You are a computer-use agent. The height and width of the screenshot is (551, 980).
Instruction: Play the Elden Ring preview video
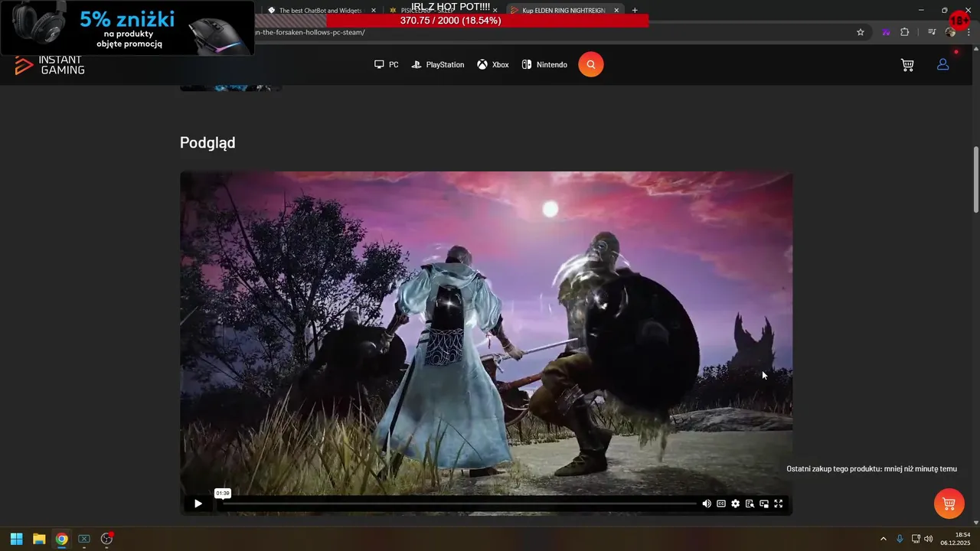click(198, 504)
